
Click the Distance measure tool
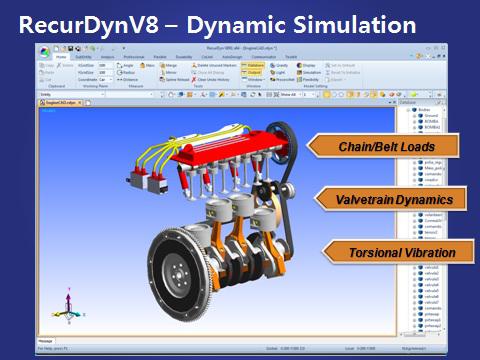pyautogui.click(x=127, y=79)
